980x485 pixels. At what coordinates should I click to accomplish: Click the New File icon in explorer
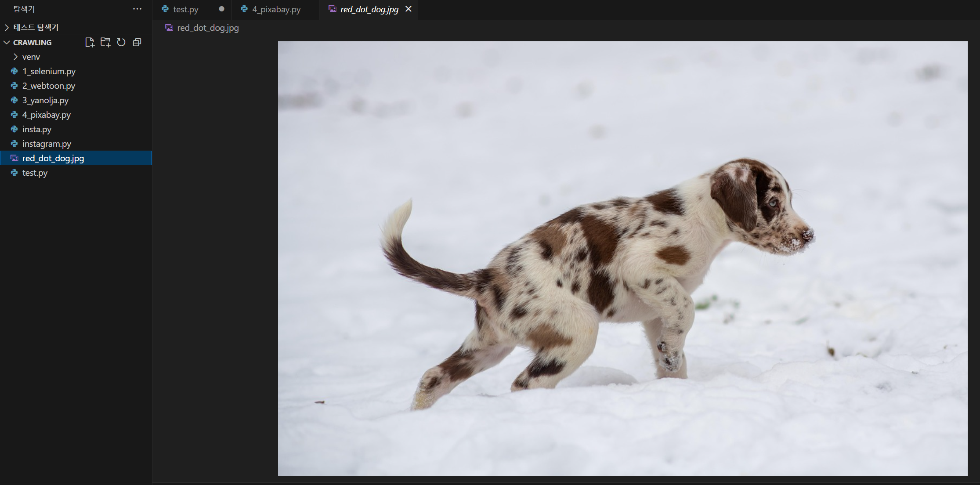[90, 42]
